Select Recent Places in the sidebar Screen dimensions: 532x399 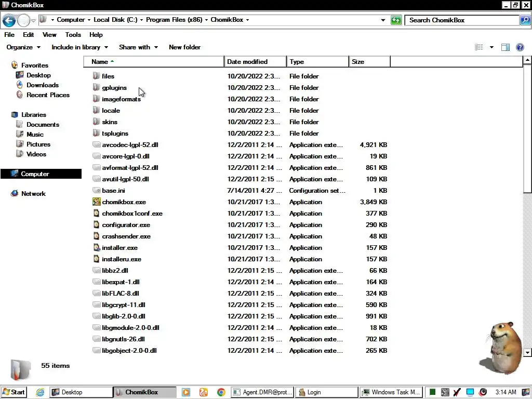(48, 95)
